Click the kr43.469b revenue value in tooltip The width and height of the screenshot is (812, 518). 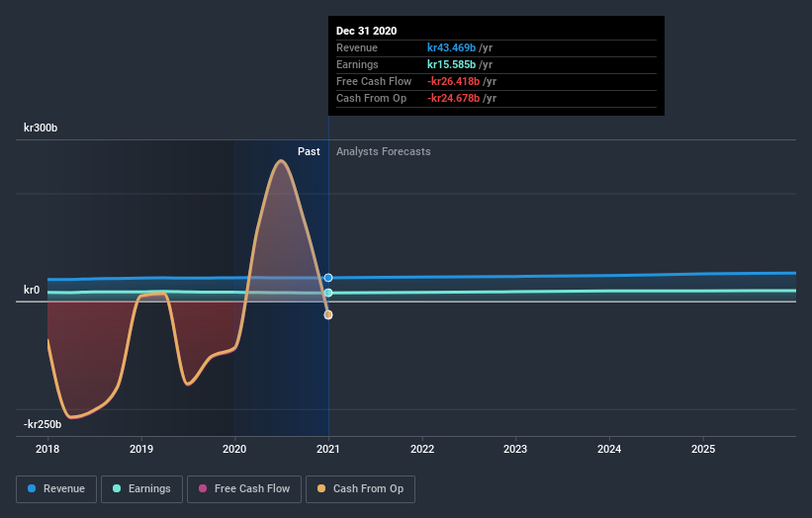[451, 47]
